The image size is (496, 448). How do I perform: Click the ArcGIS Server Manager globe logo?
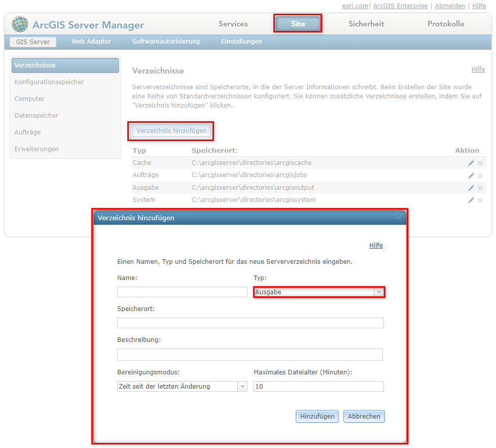[x=20, y=24]
